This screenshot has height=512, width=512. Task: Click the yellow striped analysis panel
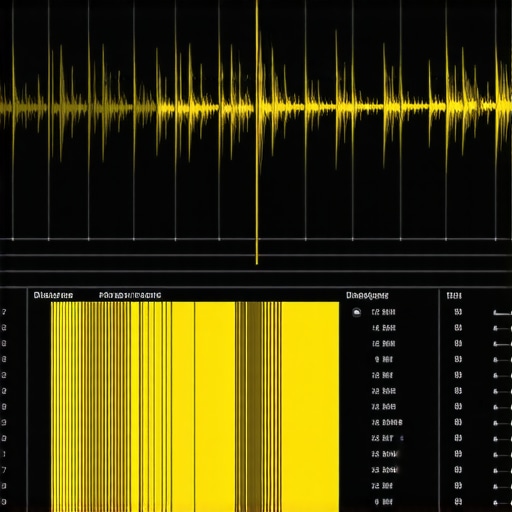coord(195,407)
